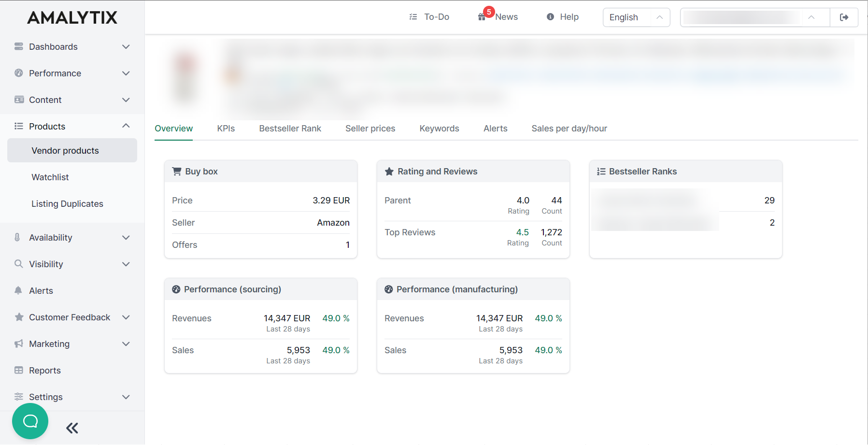Collapse the Products menu chevron

coord(126,126)
